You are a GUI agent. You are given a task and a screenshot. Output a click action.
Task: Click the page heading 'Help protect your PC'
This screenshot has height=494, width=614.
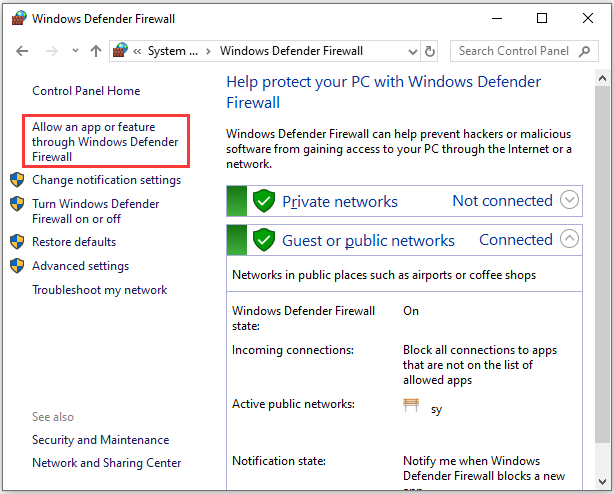click(383, 92)
